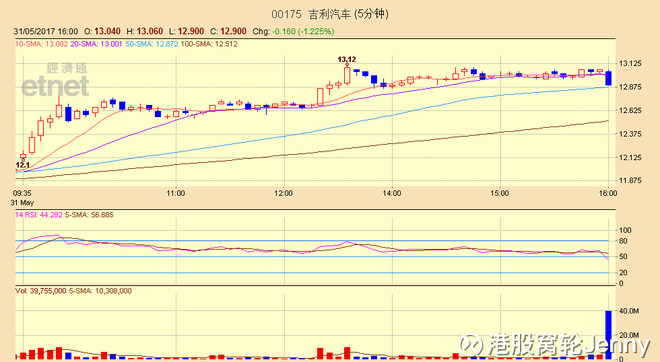Click the close price C: 12.900

pyautogui.click(x=228, y=32)
